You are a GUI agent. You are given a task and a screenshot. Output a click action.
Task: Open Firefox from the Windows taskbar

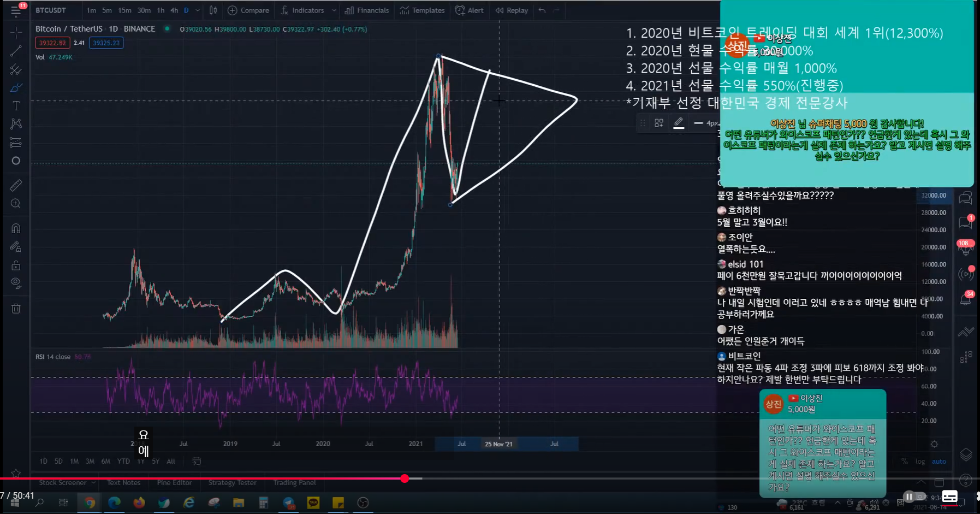[139, 503]
